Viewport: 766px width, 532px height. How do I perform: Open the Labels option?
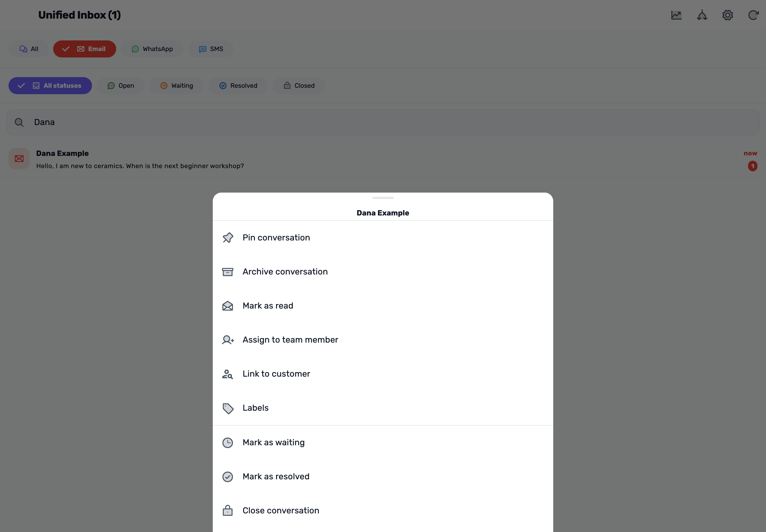(383, 408)
